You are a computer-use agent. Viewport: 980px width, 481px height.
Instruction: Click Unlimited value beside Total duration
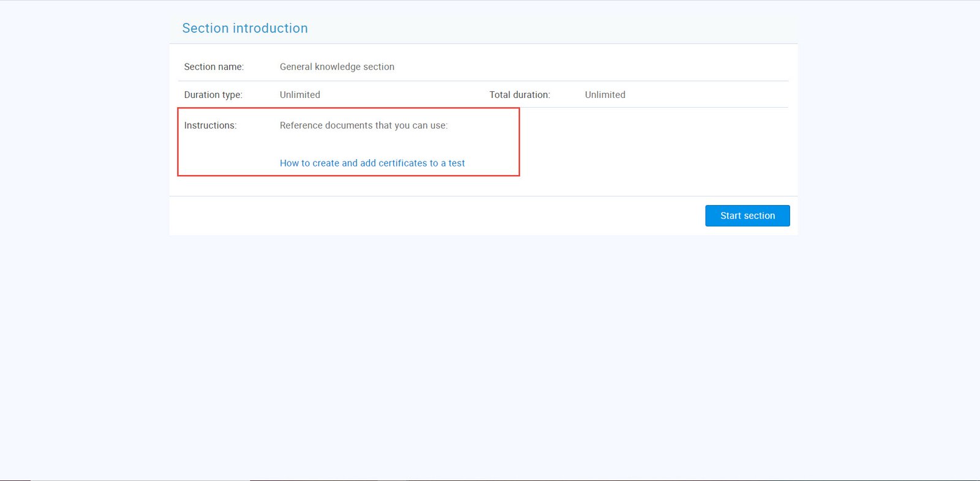tap(605, 95)
